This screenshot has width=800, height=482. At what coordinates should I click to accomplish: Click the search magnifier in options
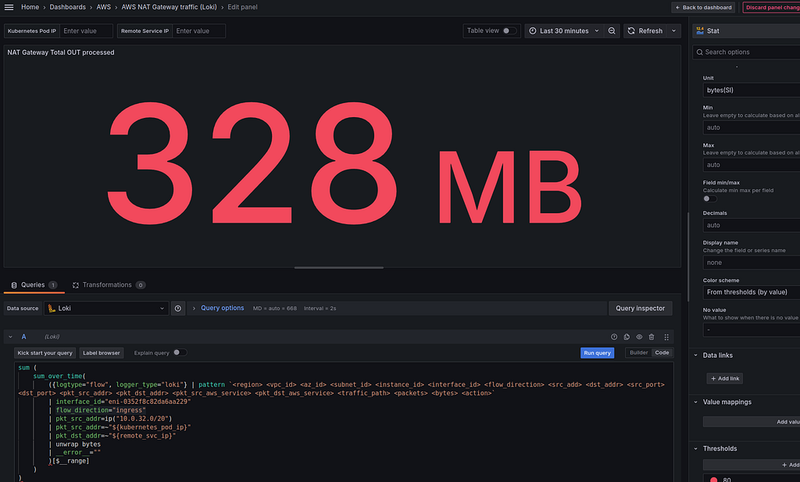coord(699,52)
